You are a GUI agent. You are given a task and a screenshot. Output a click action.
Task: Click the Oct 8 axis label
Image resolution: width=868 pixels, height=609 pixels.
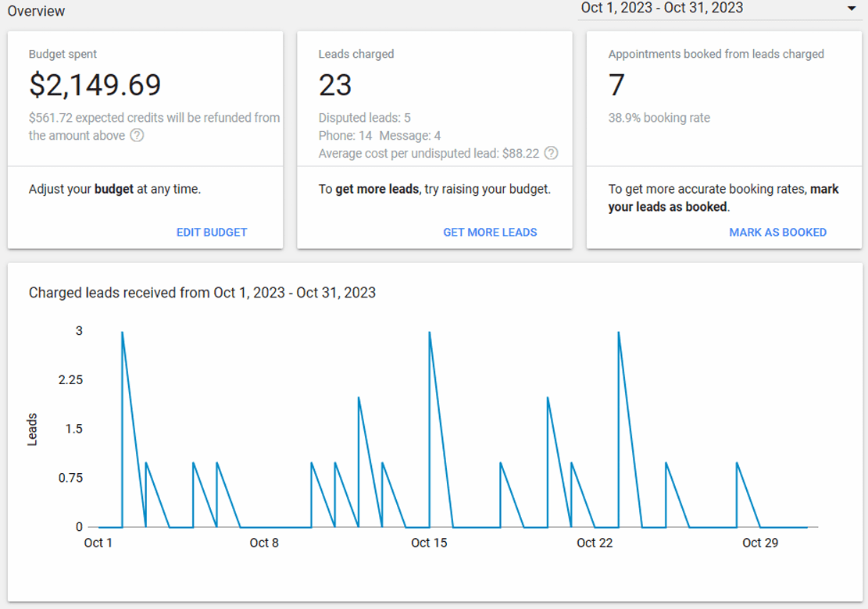point(263,543)
